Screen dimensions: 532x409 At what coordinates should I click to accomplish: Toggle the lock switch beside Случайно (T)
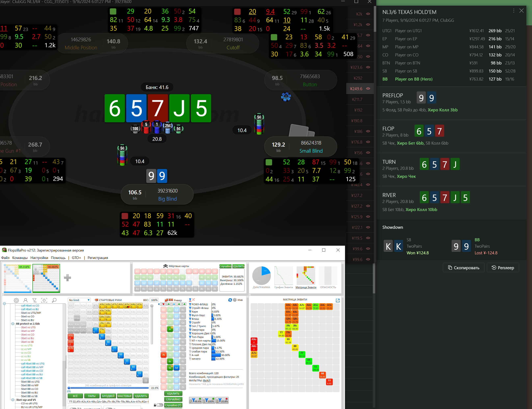[x=159, y=405]
